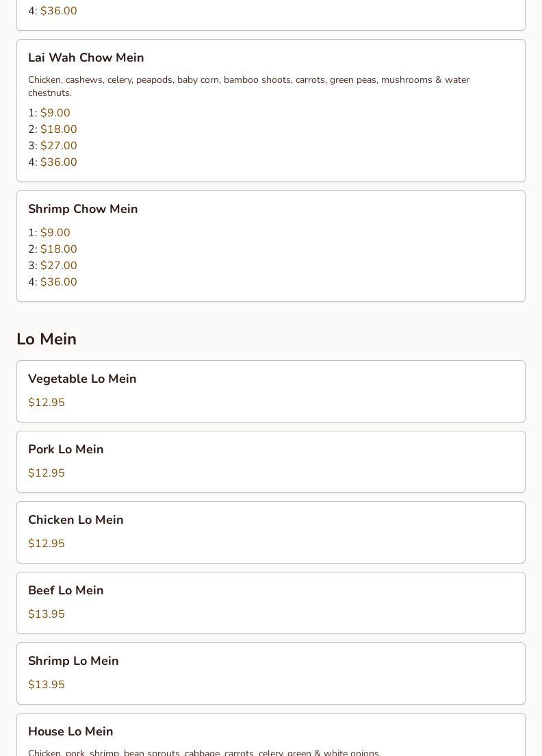Open the Shrimp Lo Mein card
542x756 pixels.
tap(271, 674)
